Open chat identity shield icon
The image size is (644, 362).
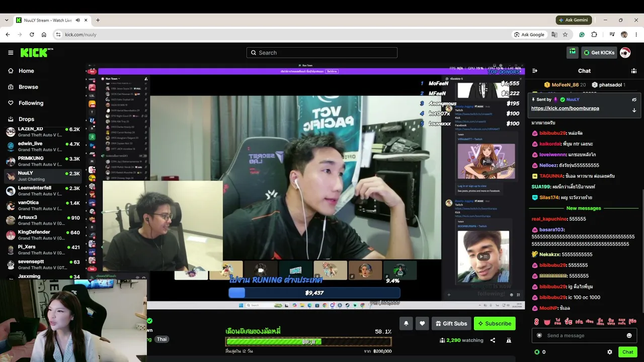pos(539,335)
